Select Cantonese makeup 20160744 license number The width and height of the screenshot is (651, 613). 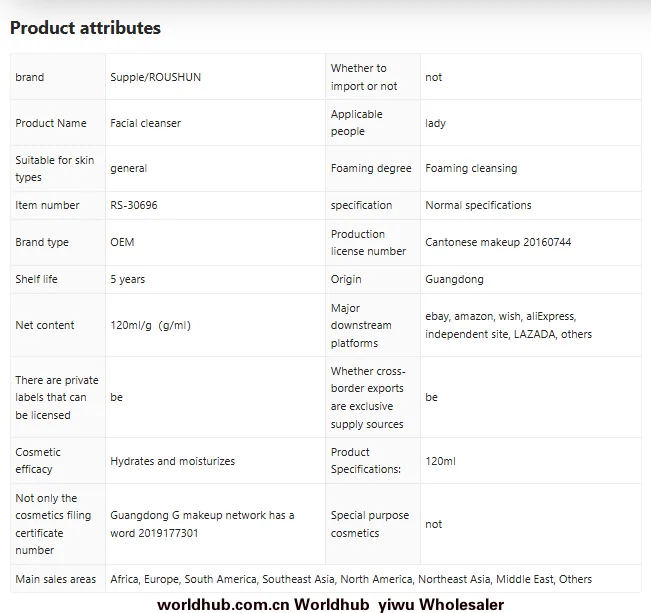tap(498, 242)
